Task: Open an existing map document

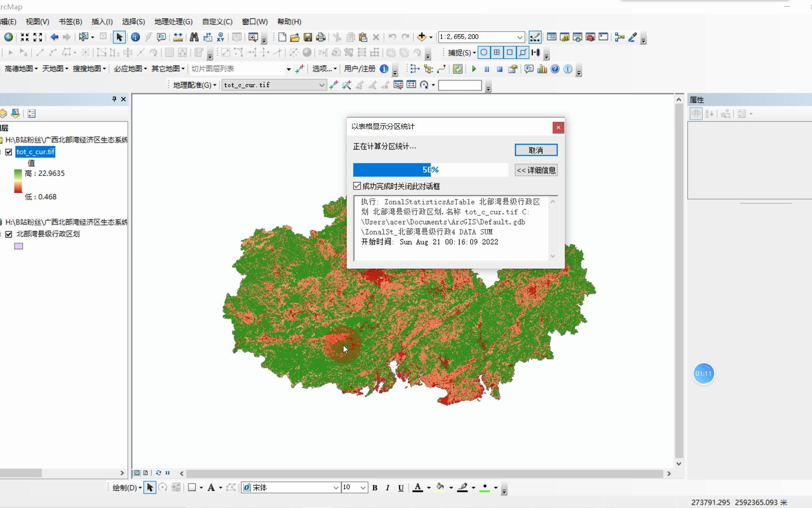Action: pyautogui.click(x=295, y=37)
